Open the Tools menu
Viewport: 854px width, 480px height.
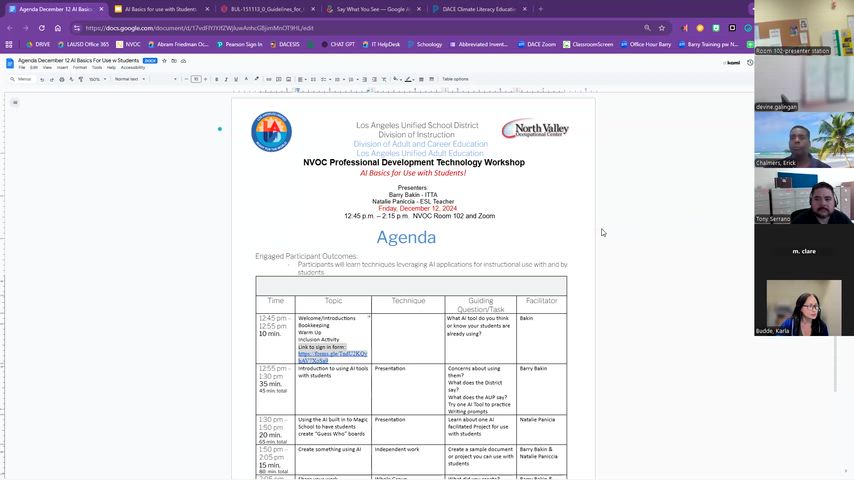(x=97, y=68)
